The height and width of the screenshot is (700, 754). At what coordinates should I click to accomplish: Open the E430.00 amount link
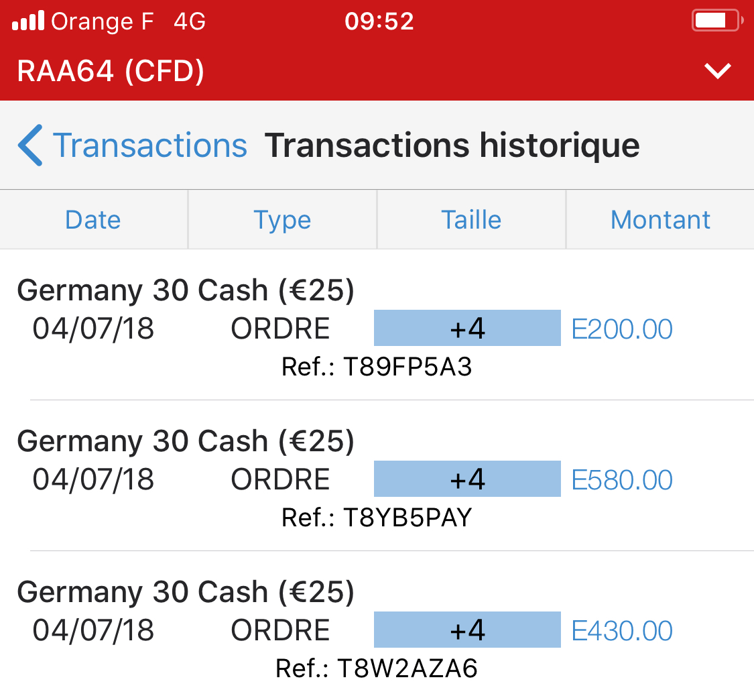[622, 631]
